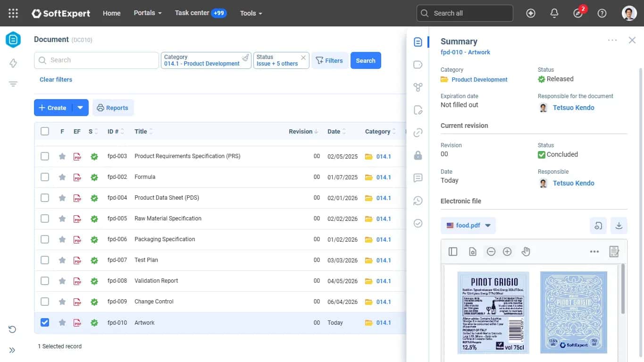
Task: Uncheck the fpd-010 Artwork row checkbox
Action: pos(45,322)
